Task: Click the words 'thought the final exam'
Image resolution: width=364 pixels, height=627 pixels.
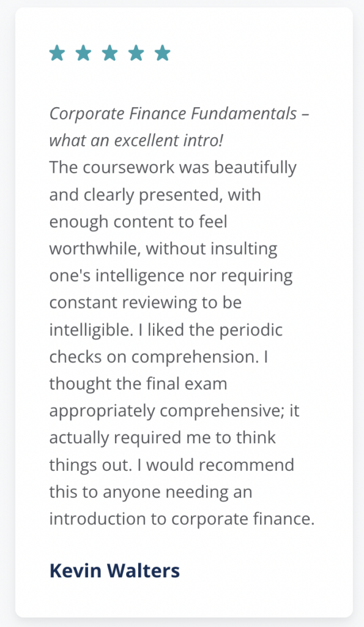Action: click(138, 384)
